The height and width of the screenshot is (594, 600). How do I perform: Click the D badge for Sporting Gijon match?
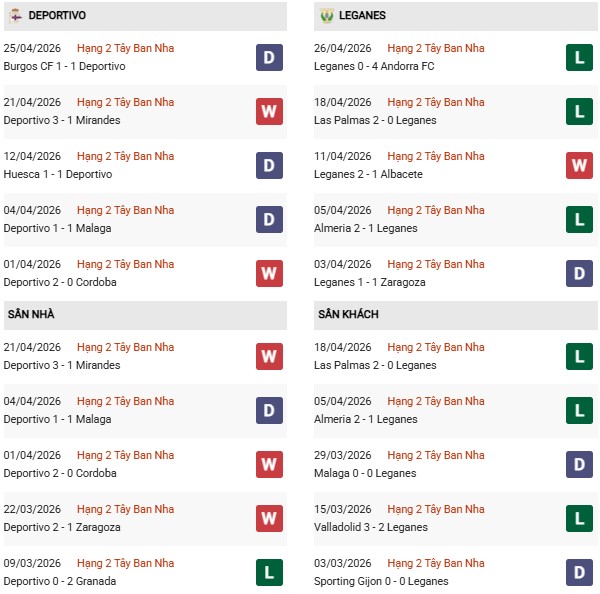(x=579, y=573)
